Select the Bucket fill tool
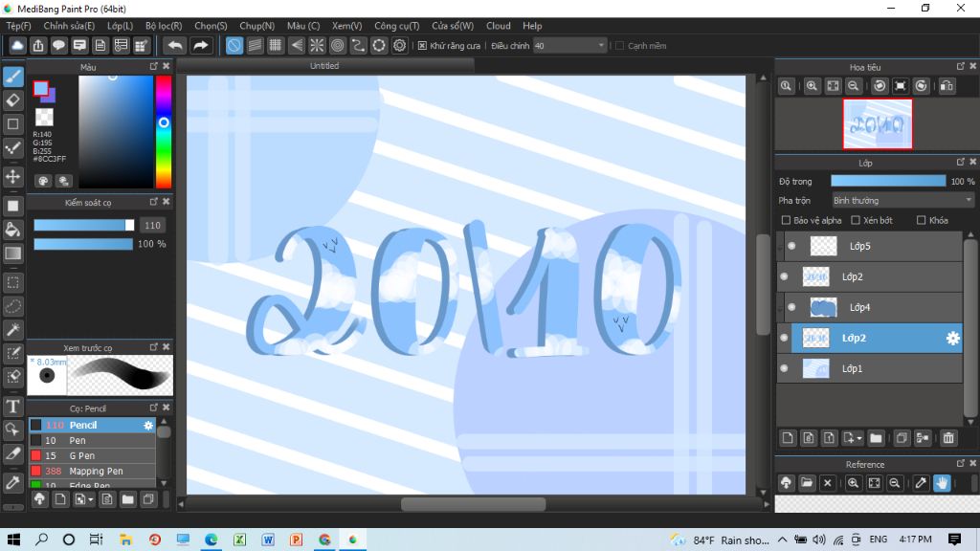The width and height of the screenshot is (980, 551). tap(13, 230)
